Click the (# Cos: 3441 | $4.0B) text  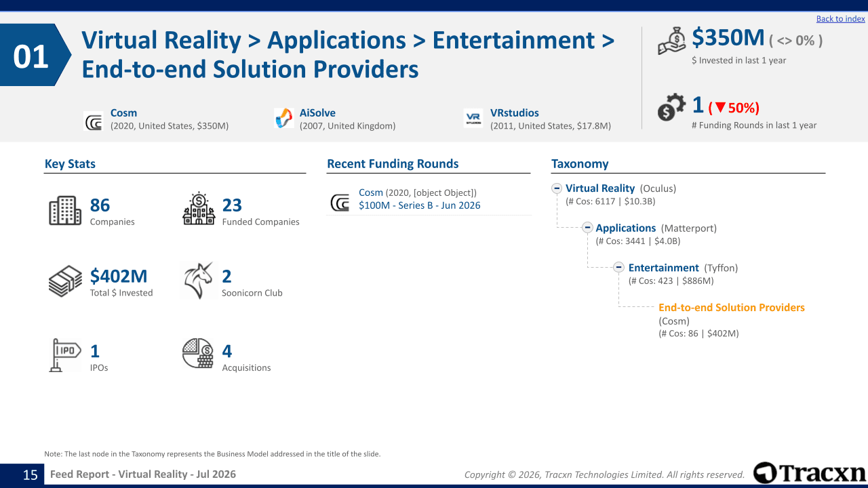tap(638, 241)
